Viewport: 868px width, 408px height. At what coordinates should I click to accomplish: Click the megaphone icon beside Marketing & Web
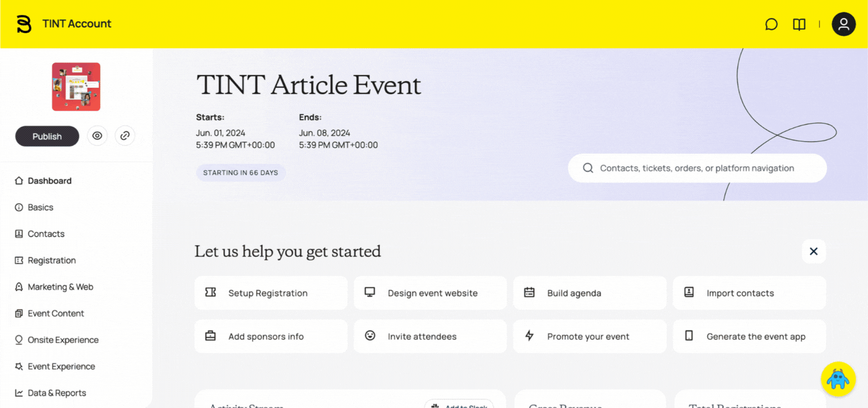coord(19,287)
